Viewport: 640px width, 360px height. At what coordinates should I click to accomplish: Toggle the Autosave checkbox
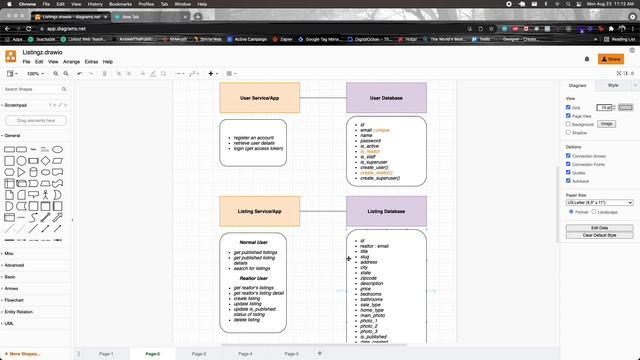click(568, 180)
